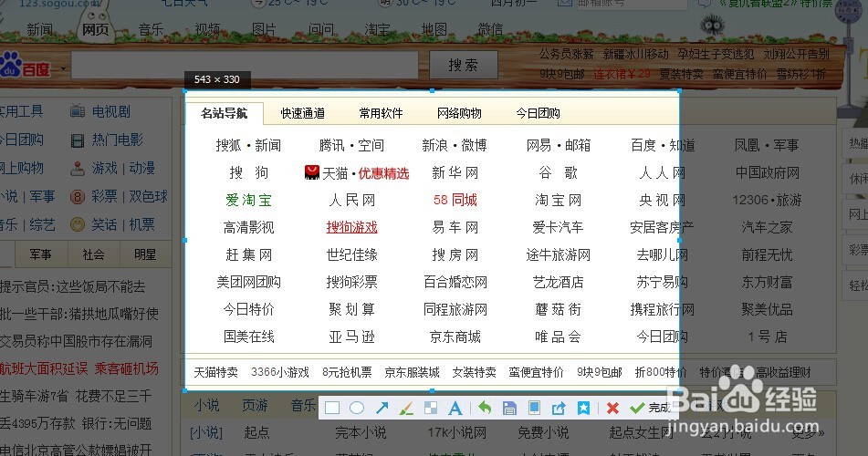Open the search engine dropdown beside Baidu logo

point(64,69)
